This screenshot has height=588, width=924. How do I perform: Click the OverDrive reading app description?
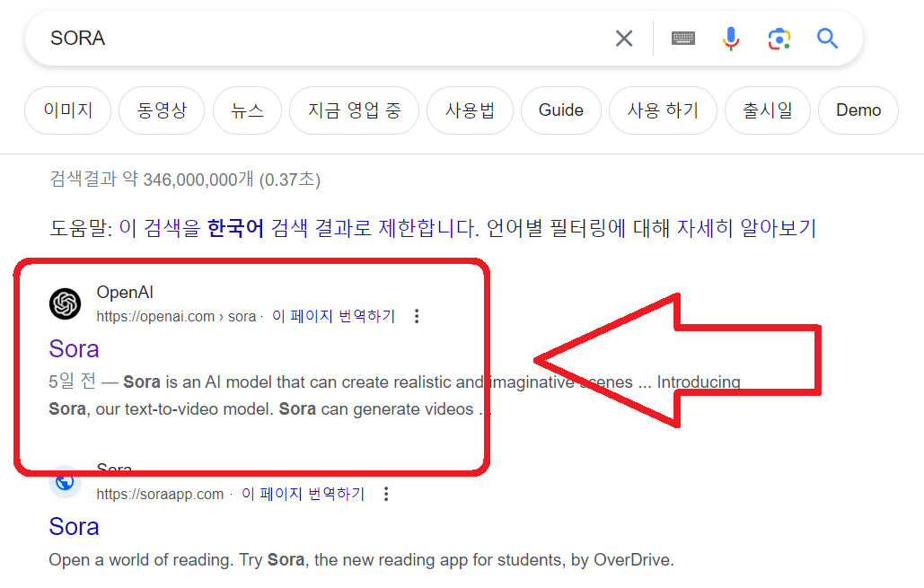click(x=361, y=559)
